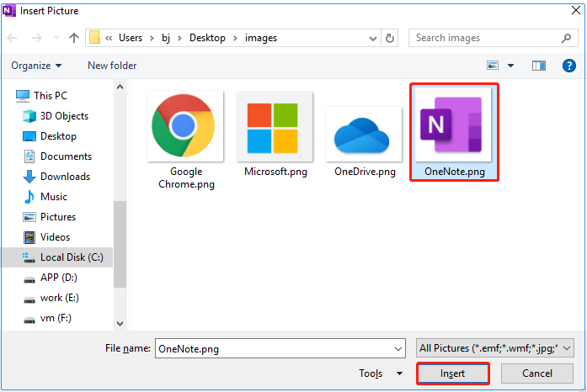
Task: Close the Insert Picture dialog
Action: 576,10
